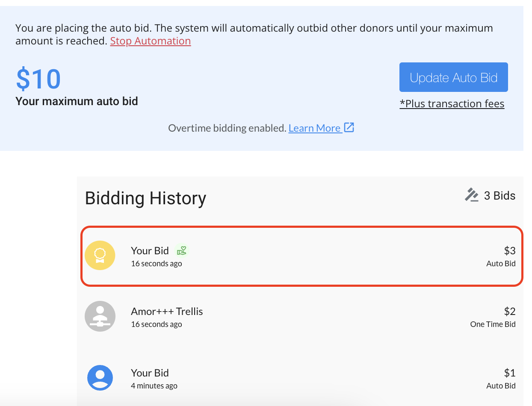Click the yellow award badge avatar
The width and height of the screenshot is (532, 406).
tap(100, 256)
